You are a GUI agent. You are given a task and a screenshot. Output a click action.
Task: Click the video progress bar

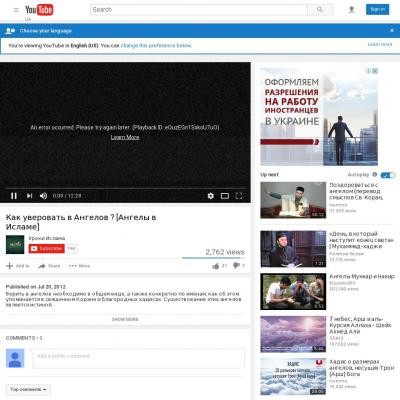[125, 188]
